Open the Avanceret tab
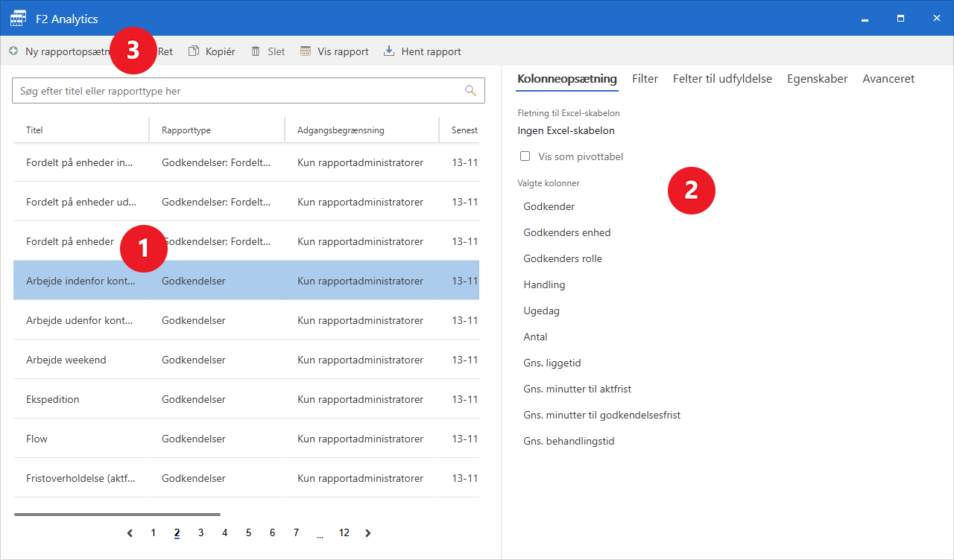 tap(888, 79)
